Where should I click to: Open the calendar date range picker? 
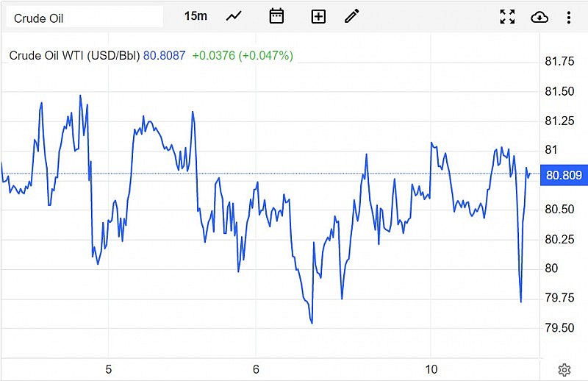tap(276, 16)
